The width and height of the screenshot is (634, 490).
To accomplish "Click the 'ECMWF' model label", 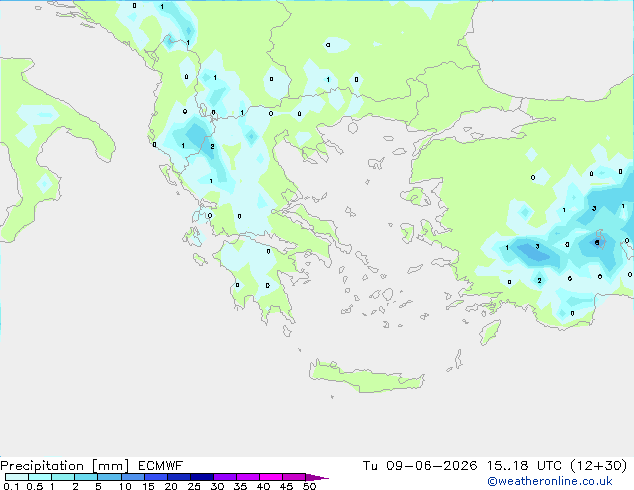I will [161, 466].
